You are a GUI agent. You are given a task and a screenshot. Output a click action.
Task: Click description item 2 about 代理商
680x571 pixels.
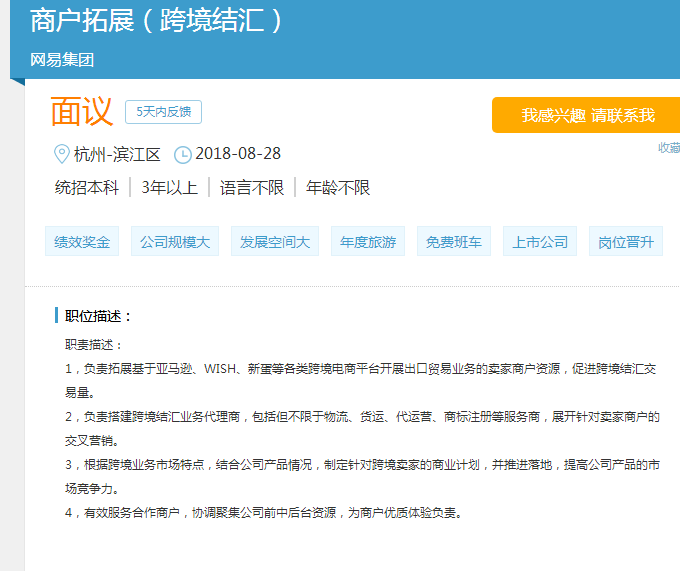coord(362,429)
